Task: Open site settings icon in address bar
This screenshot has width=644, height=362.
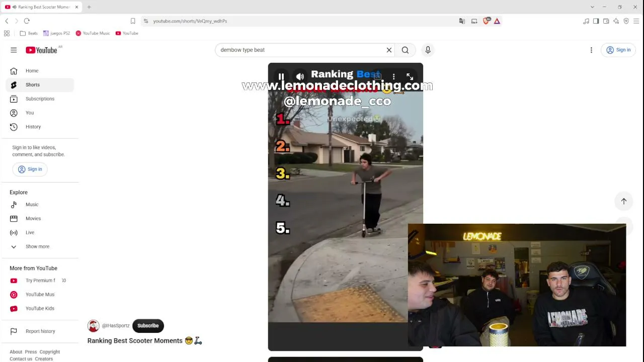Action: pyautogui.click(x=146, y=21)
